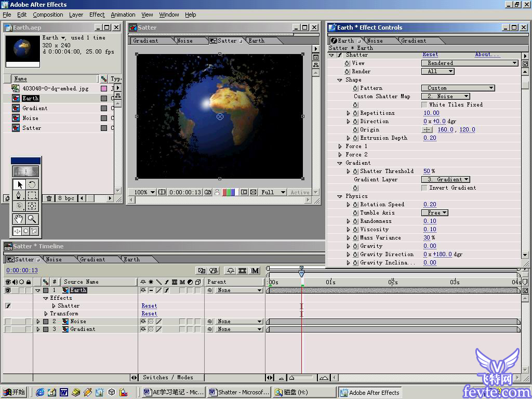The width and height of the screenshot is (532, 399).
Task: Take a snapshot with the camera icon
Action: point(208,192)
